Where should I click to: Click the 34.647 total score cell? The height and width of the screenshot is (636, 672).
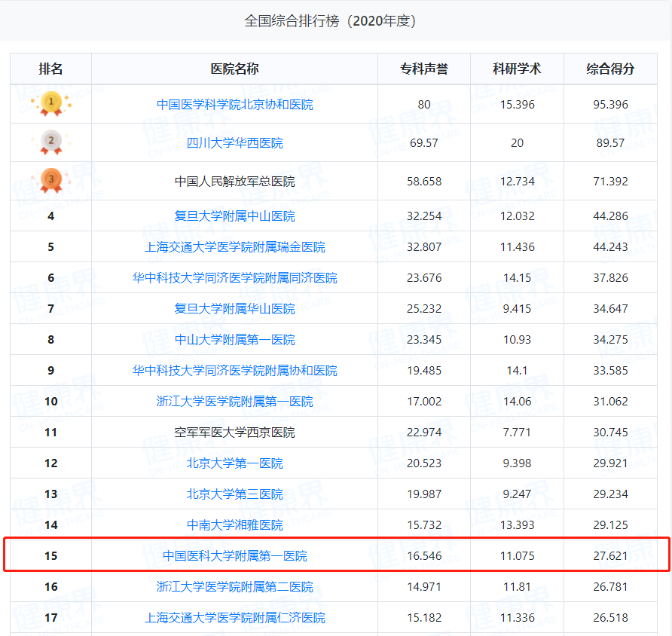(610, 308)
